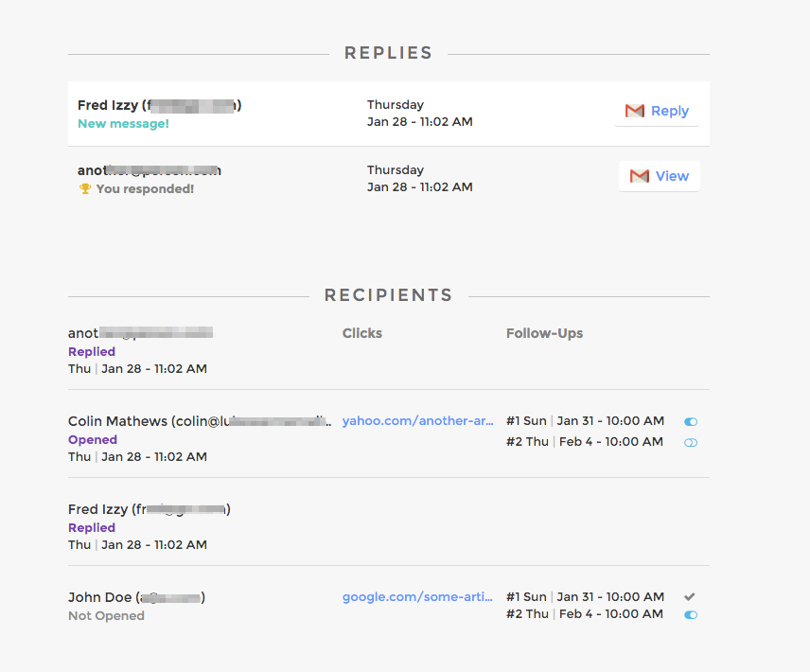Click the checkmark on John Doe's first follow-up

690,596
